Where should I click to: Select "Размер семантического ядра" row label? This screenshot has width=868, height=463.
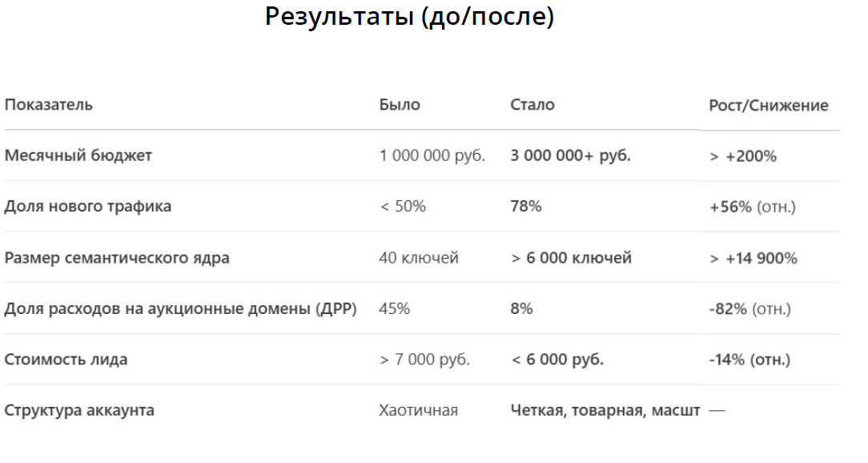117,258
